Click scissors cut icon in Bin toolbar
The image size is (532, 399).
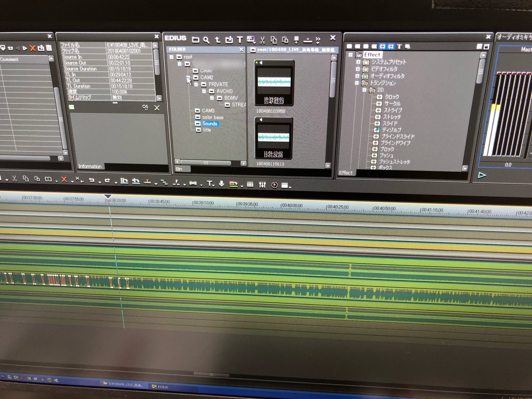262,40
